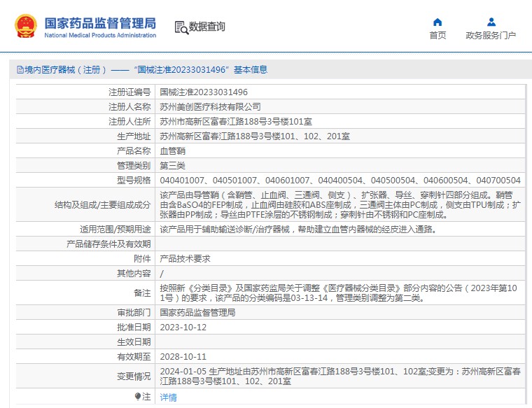Click the 生产地址 row label
The image size is (532, 408).
tap(134, 136)
